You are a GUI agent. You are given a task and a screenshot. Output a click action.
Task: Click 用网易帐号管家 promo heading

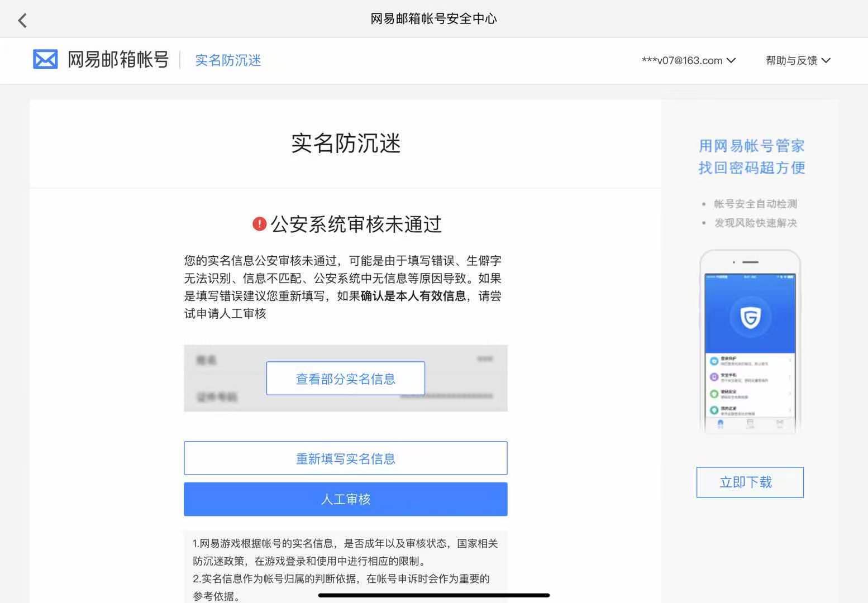[752, 146]
